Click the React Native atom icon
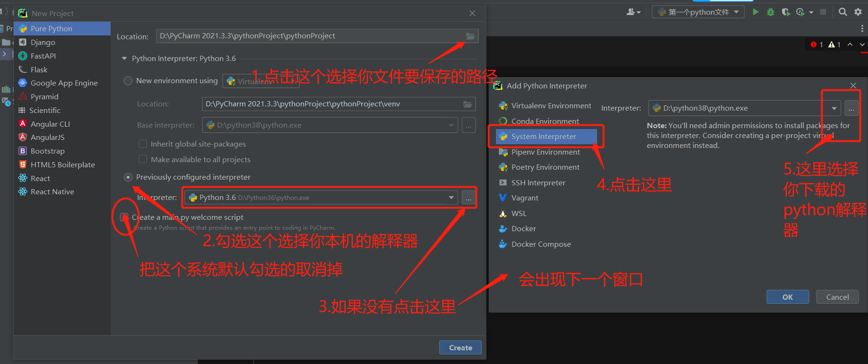Image resolution: width=868 pixels, height=364 pixels. (22, 191)
